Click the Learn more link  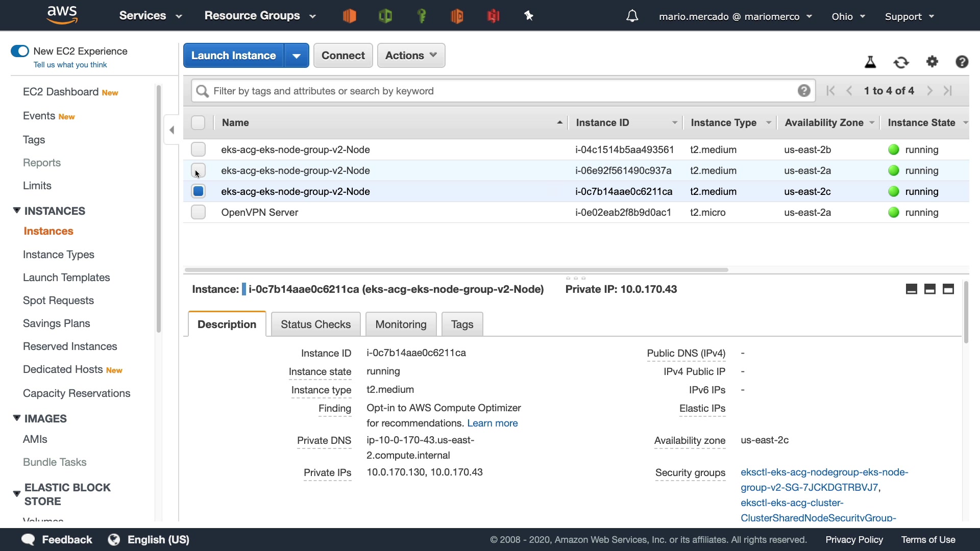492,423
